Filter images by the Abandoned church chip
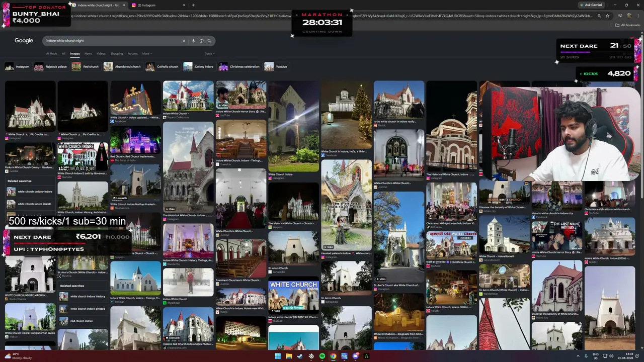 click(x=123, y=66)
